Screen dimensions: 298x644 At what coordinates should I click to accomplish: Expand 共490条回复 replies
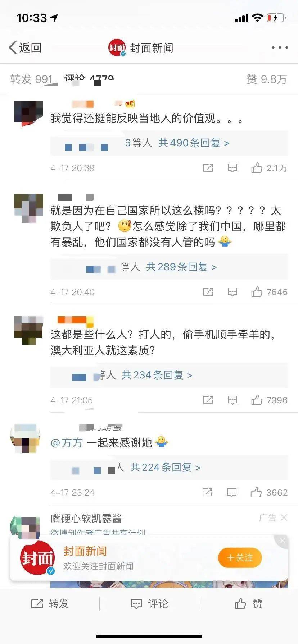(x=194, y=143)
